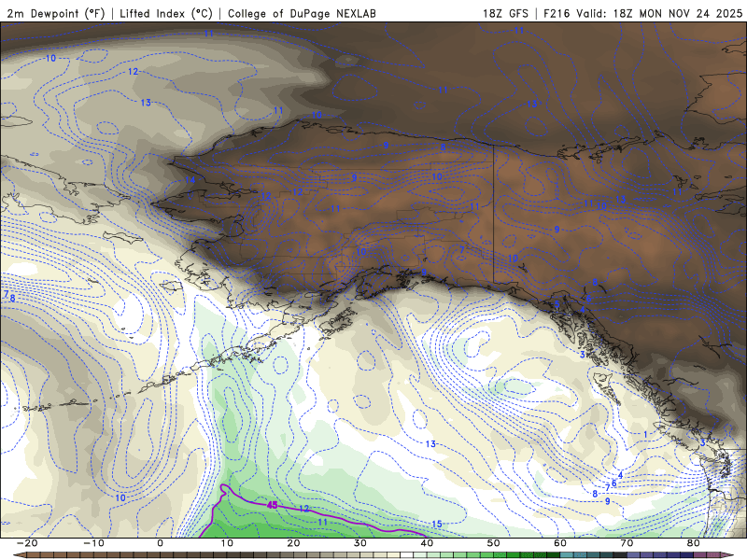
Task: Click the "-20" value on the legend scale
Action: click(x=27, y=543)
